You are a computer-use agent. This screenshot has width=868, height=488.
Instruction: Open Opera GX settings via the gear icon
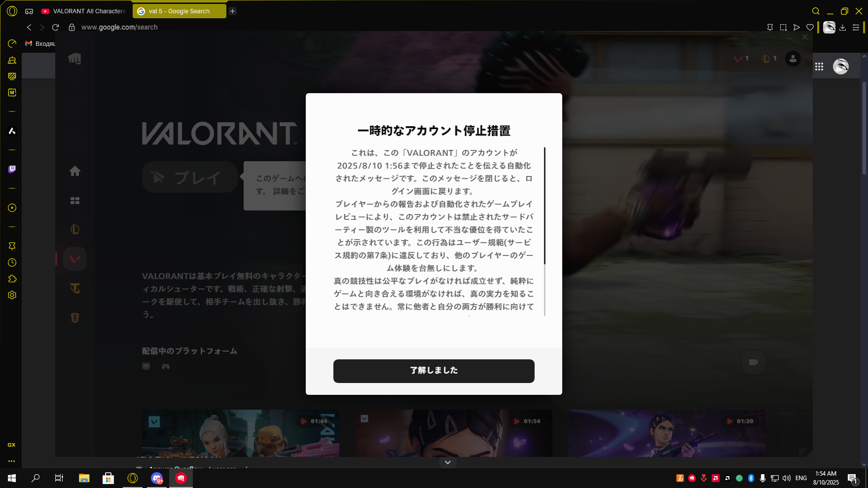pyautogui.click(x=11, y=295)
